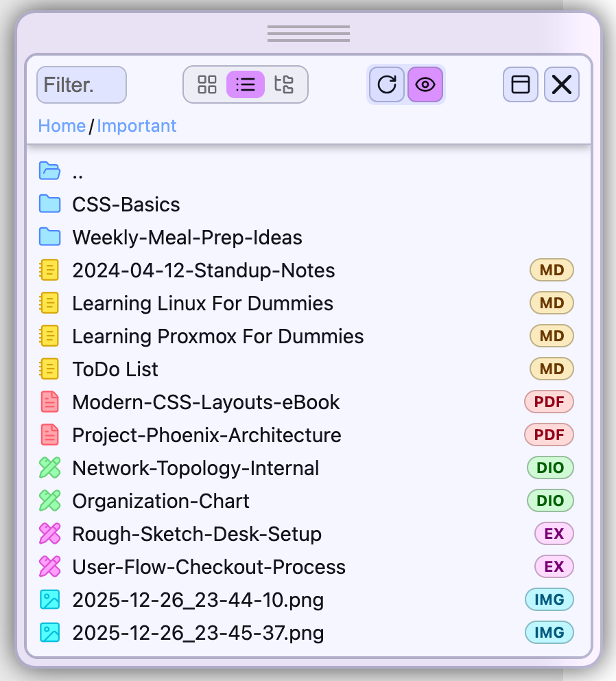
Task: Expand the CSS-Basics folder
Action: tap(126, 205)
